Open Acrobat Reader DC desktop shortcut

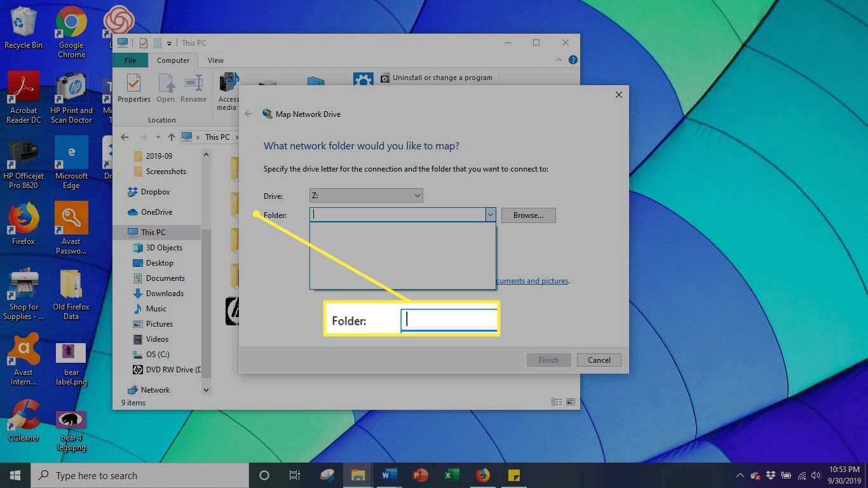[24, 97]
